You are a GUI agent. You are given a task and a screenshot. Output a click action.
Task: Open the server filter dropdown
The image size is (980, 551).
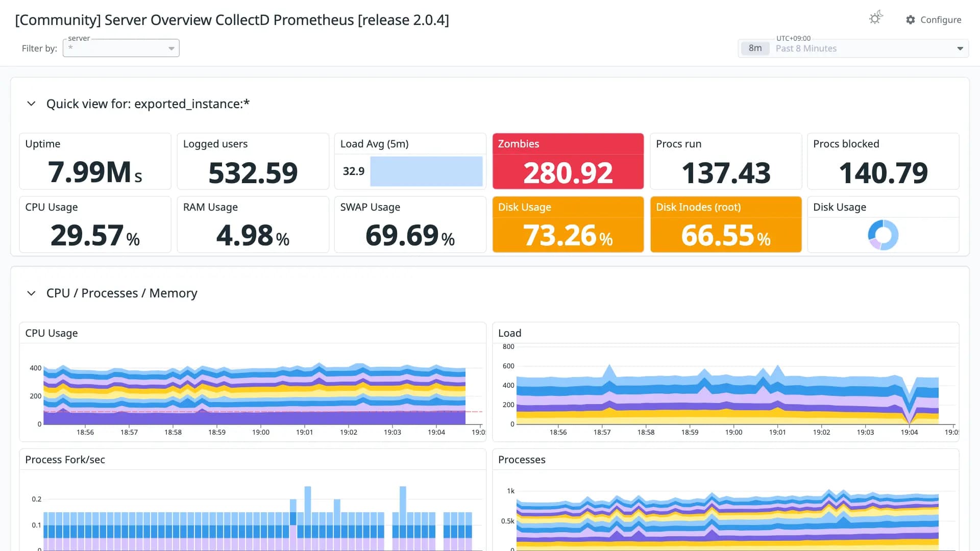tap(121, 48)
